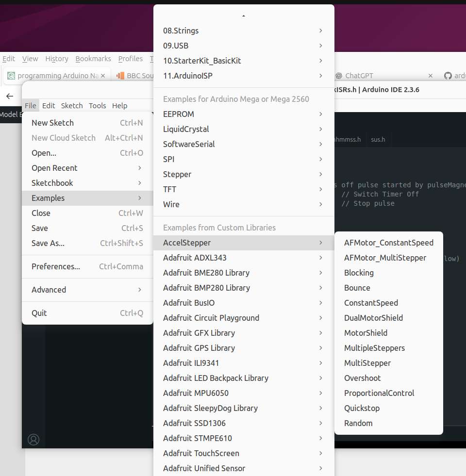Expand the SoftwareSerial examples
Viewport: 466px width, 476px height.
pos(244,144)
